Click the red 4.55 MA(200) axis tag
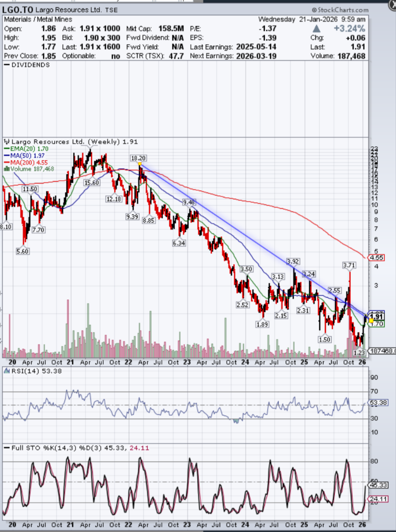This screenshot has height=532, width=396. pos(376,258)
